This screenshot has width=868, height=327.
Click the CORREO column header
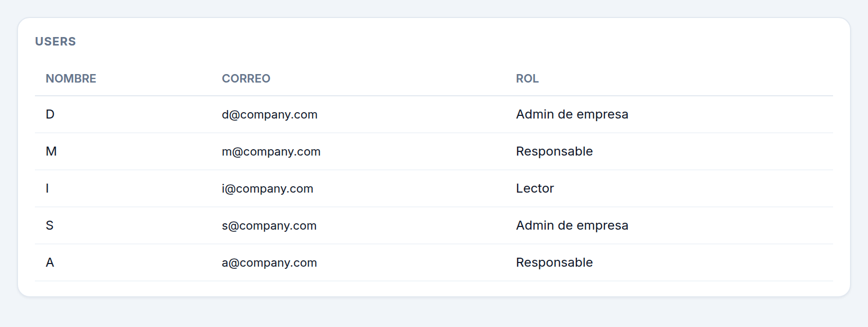(x=246, y=78)
